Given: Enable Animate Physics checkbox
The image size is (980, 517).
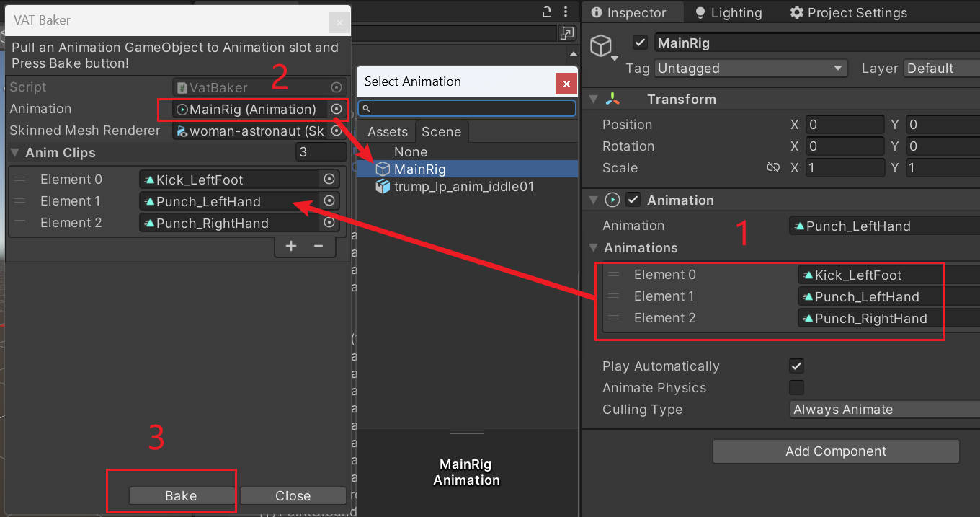Looking at the screenshot, I should [796, 387].
